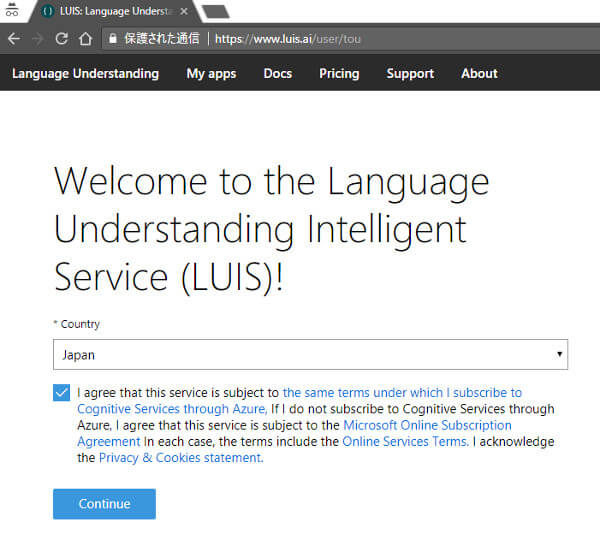Open the About page
The image size is (600, 534).
[479, 73]
